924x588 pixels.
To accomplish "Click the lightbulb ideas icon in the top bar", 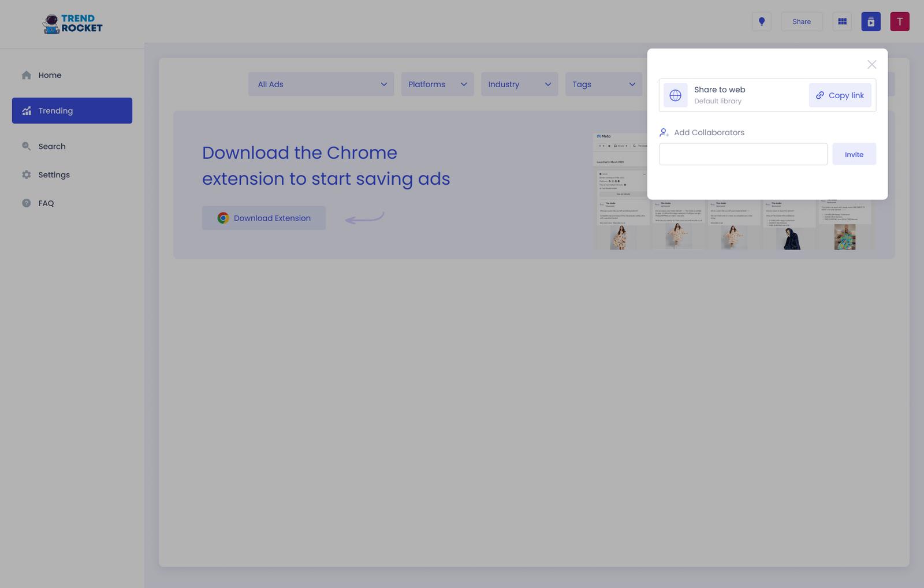I will tap(761, 21).
